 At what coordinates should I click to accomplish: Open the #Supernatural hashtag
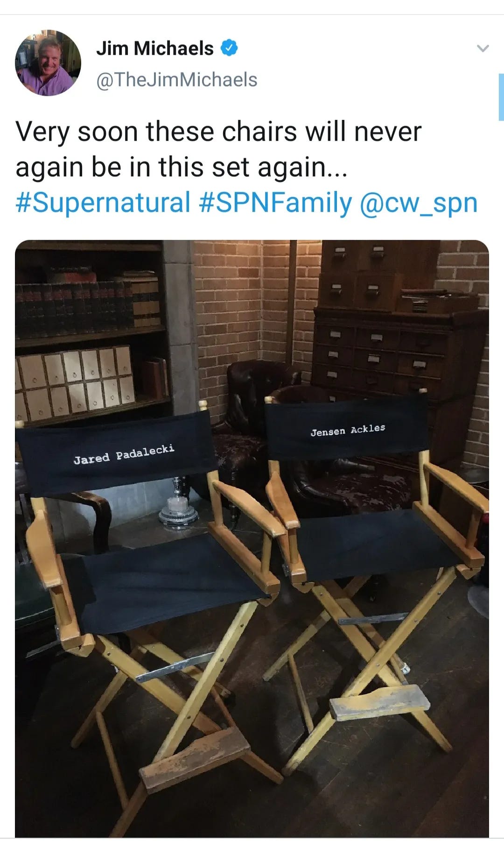[103, 203]
